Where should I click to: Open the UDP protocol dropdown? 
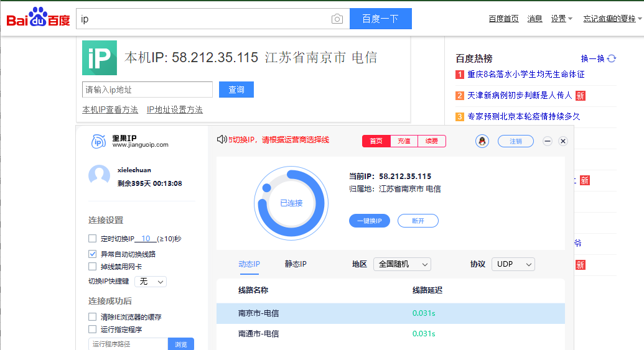click(x=513, y=264)
